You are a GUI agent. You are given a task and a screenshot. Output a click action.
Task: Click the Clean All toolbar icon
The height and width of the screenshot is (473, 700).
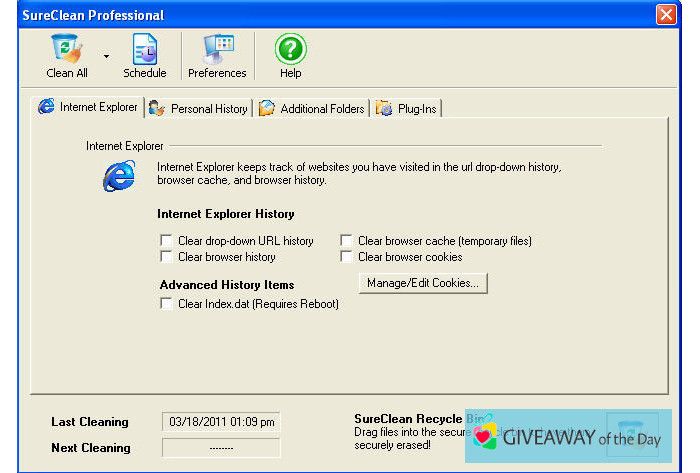pos(66,50)
